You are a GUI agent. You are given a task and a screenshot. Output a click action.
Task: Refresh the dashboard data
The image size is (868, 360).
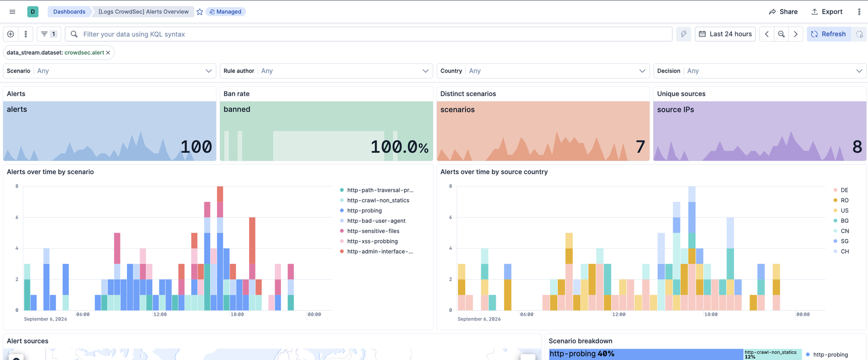coord(828,34)
